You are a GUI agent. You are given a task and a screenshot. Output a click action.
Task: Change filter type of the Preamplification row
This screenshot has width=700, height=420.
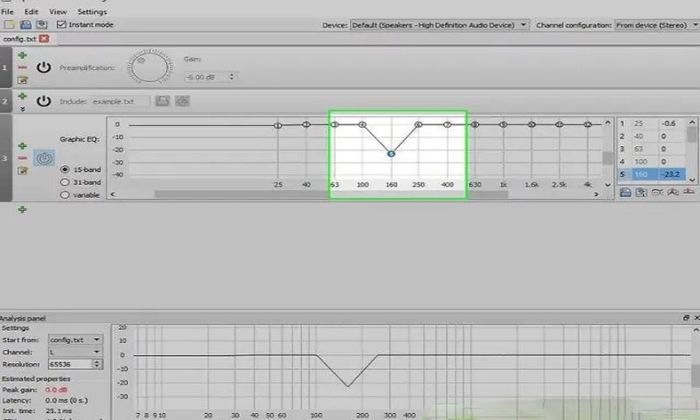22,80
